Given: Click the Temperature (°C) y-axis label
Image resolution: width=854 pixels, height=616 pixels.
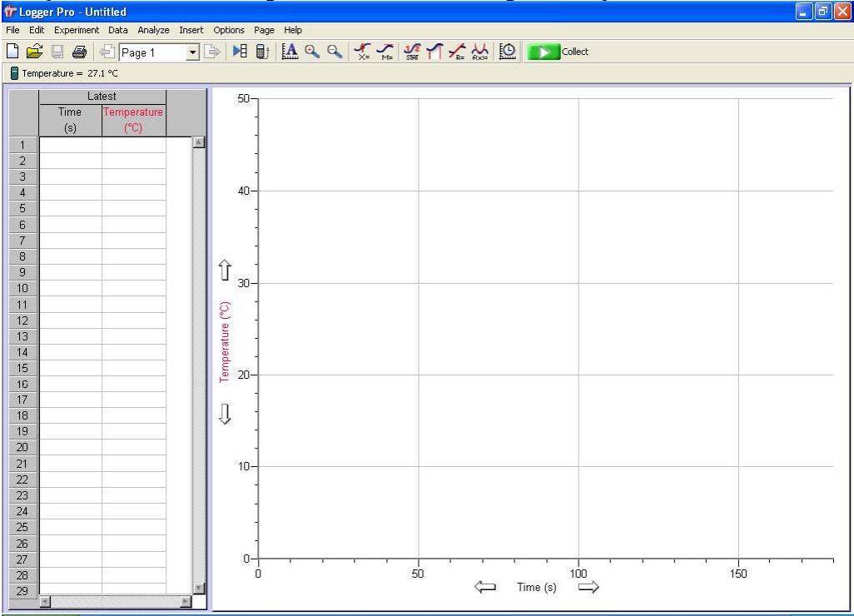Looking at the screenshot, I should (x=225, y=342).
